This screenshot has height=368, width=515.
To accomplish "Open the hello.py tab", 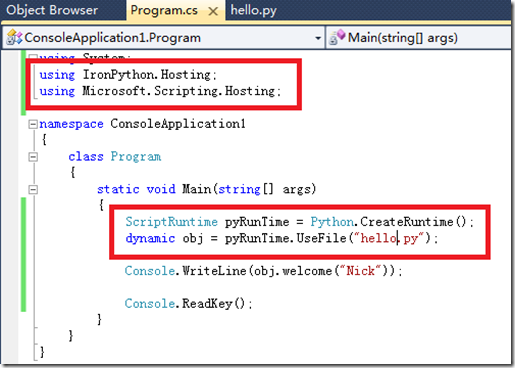I will point(254,10).
